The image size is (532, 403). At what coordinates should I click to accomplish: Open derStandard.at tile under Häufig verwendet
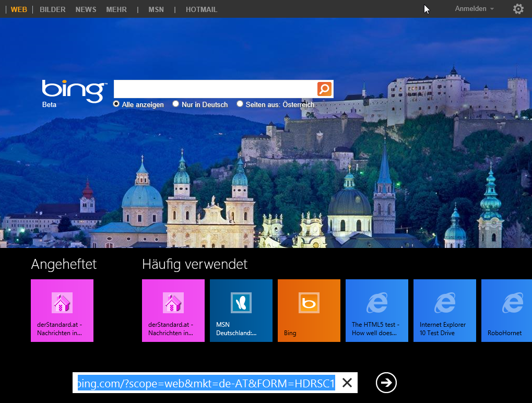173,311
